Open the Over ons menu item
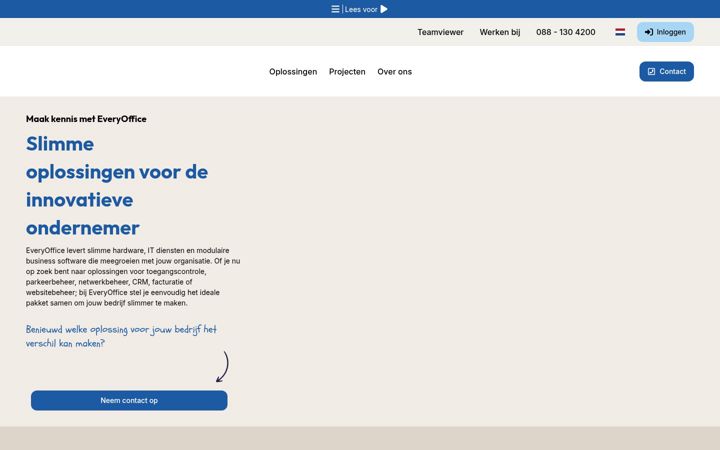 point(394,72)
